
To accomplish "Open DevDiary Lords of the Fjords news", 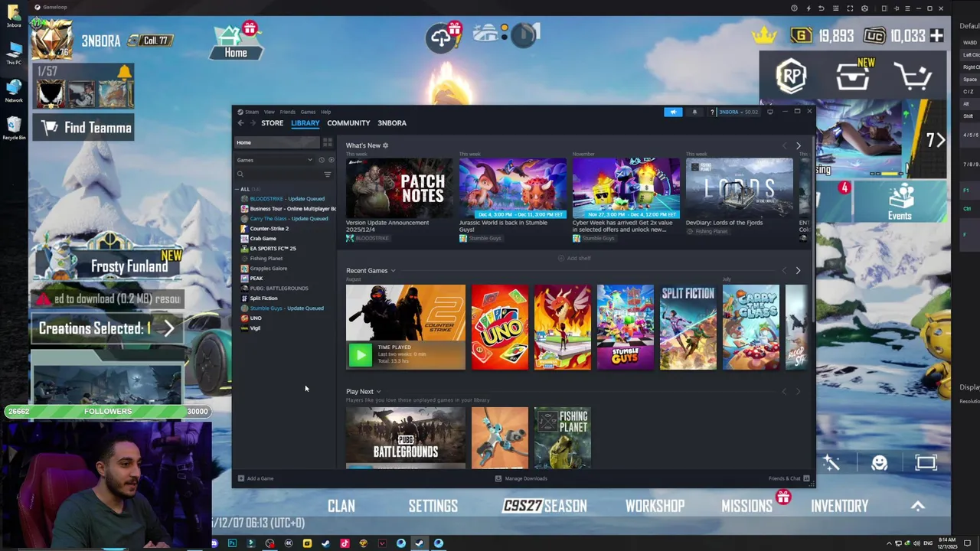I will coord(739,187).
